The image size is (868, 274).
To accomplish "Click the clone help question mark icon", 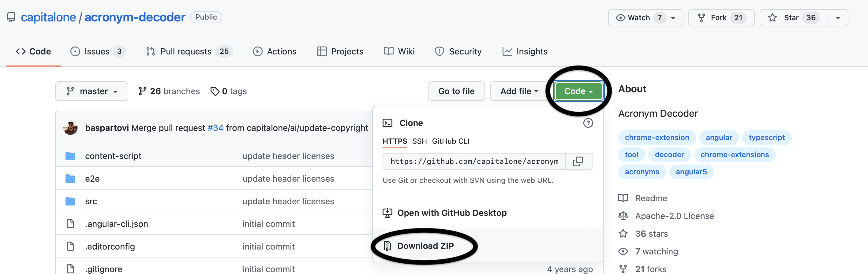I will point(588,123).
